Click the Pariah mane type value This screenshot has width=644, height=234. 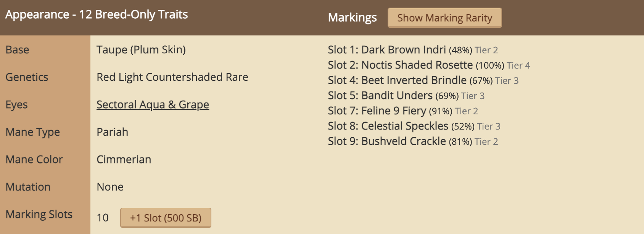(113, 132)
